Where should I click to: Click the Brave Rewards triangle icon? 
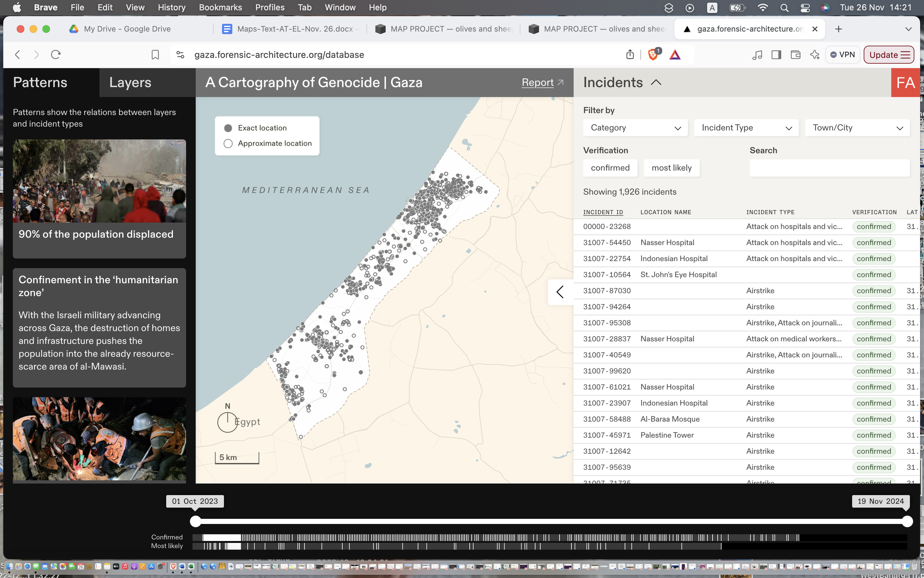point(675,55)
